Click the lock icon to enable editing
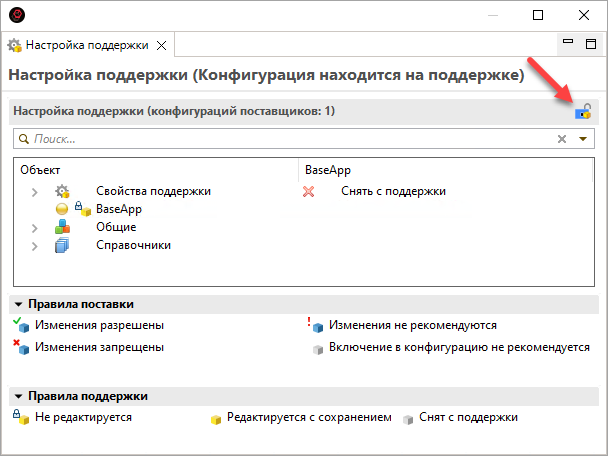The height and width of the screenshot is (456, 608). tap(583, 112)
